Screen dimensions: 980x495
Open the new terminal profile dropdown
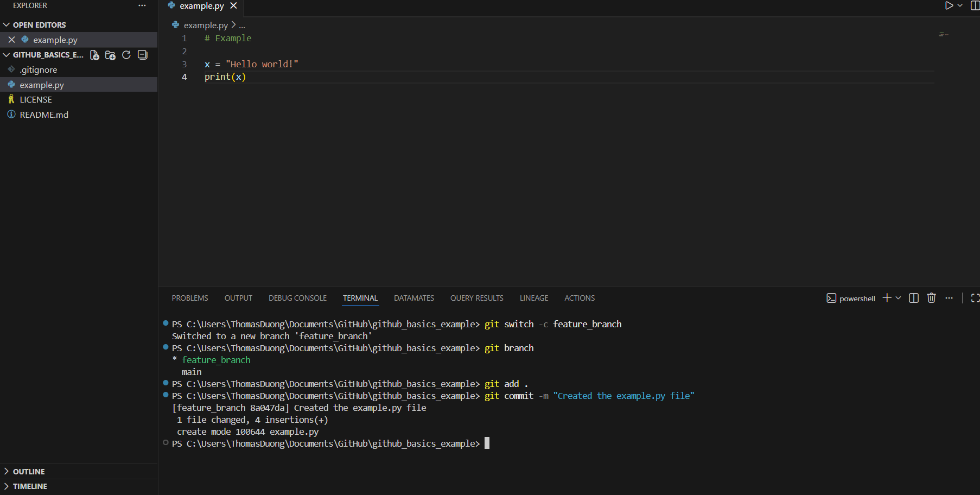click(899, 298)
